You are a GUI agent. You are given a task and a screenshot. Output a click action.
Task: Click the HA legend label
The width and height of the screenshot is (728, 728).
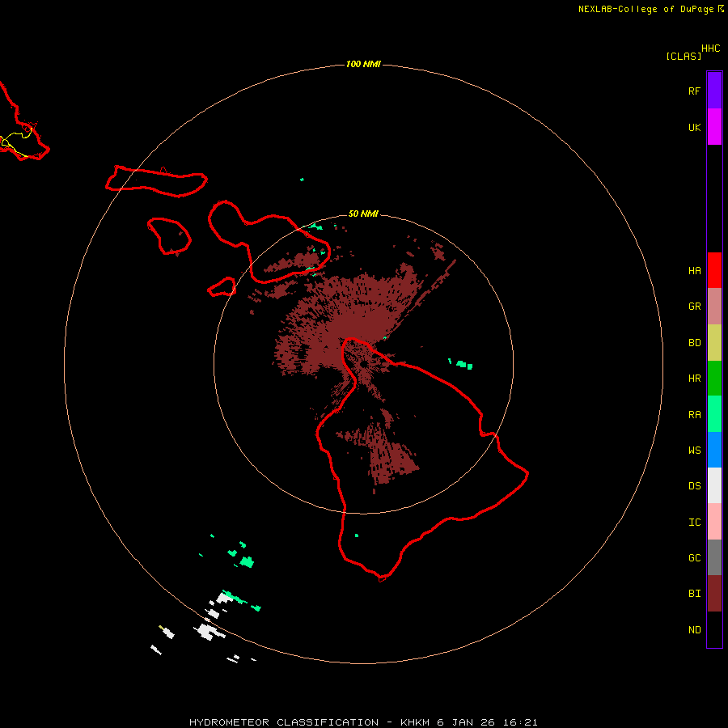694,271
